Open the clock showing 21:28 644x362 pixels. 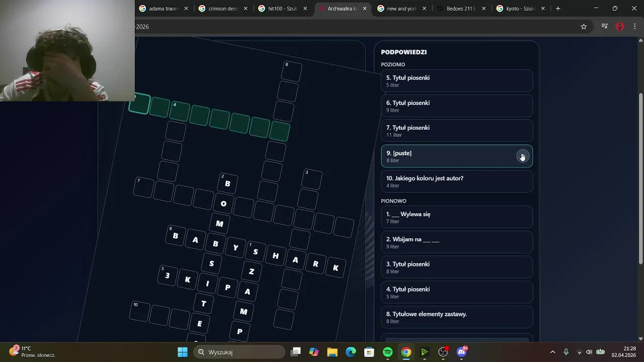click(623, 351)
